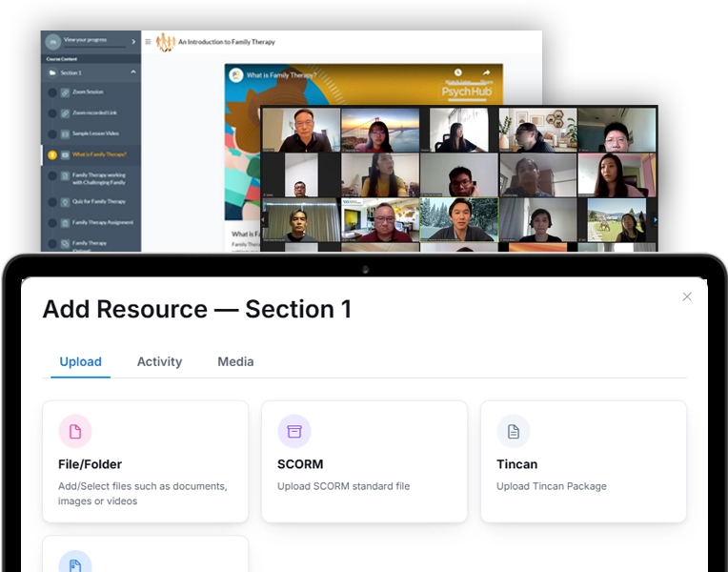Click Zoom participant with Golden Gate bridge background
This screenshot has height=572, width=728.
coord(380,130)
